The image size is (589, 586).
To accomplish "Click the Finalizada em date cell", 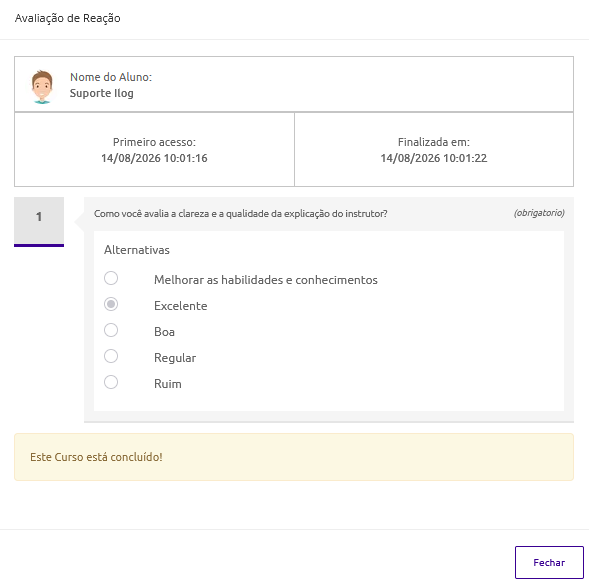I will (434, 150).
